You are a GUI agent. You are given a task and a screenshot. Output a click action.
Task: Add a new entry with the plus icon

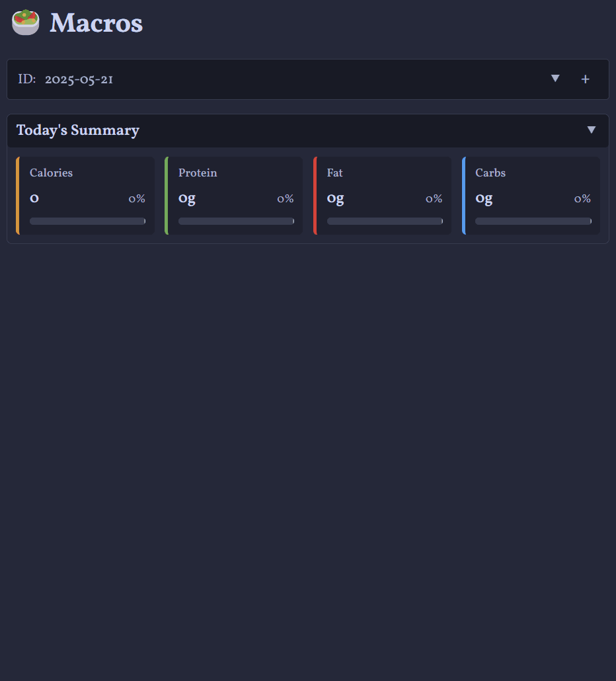click(x=585, y=79)
